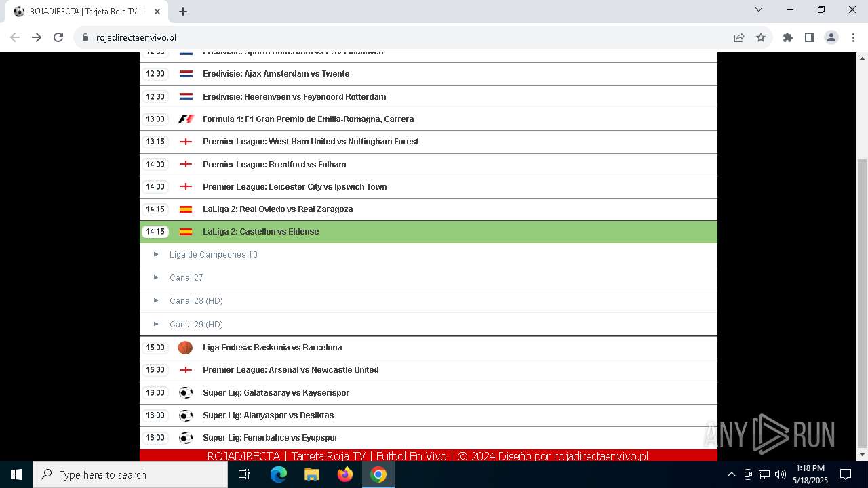Open the tab search dropdown arrow
868x488 pixels.
759,9
